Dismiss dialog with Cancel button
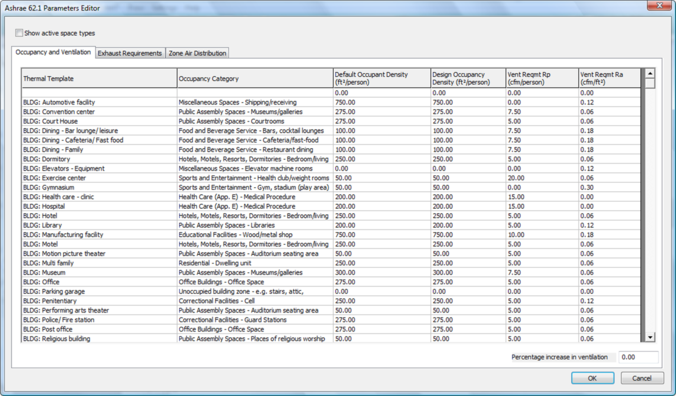 (x=642, y=378)
